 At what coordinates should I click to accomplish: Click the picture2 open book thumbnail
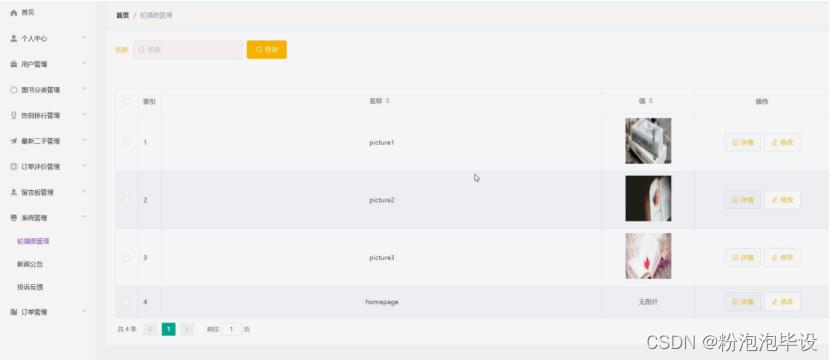pyautogui.click(x=648, y=199)
